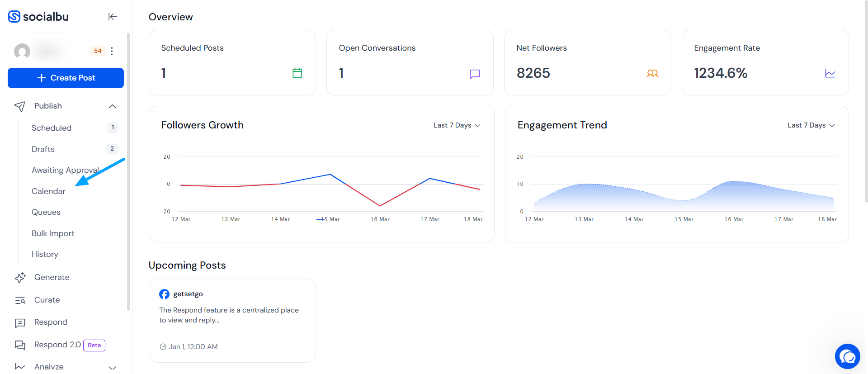Click the followers icon in Net Followers card
The image size is (868, 374).
click(652, 73)
